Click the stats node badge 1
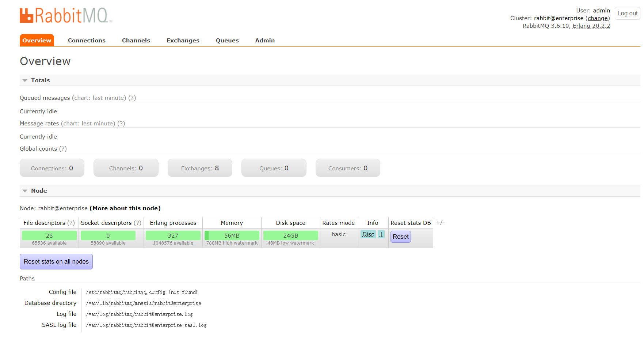 pos(381,234)
